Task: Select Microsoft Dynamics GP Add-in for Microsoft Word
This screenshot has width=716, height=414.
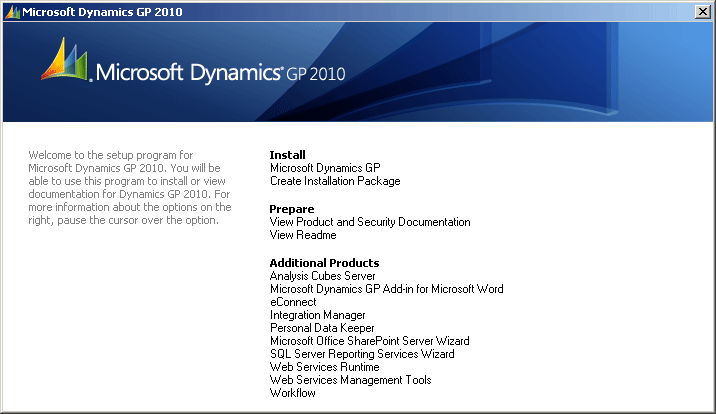Action: [x=387, y=289]
